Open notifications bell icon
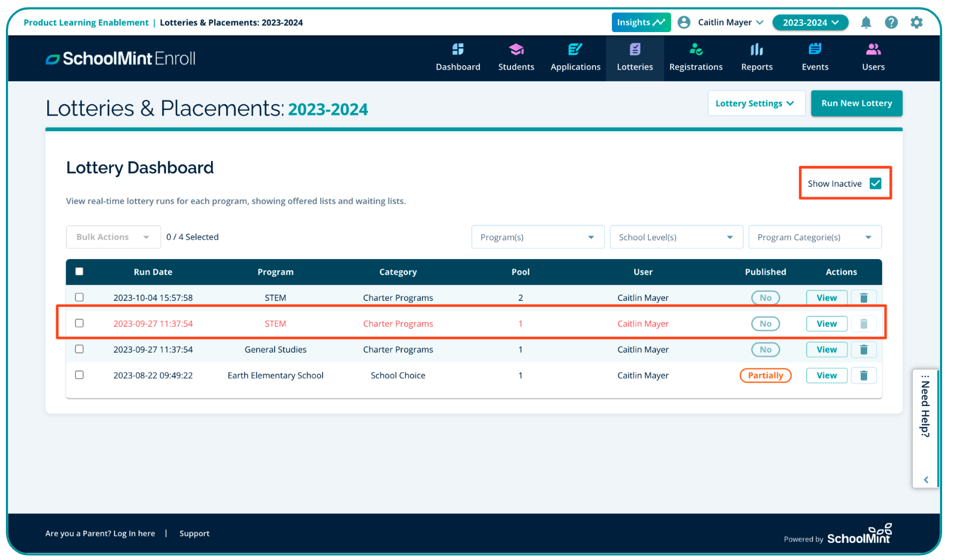955x560 pixels. (x=866, y=22)
